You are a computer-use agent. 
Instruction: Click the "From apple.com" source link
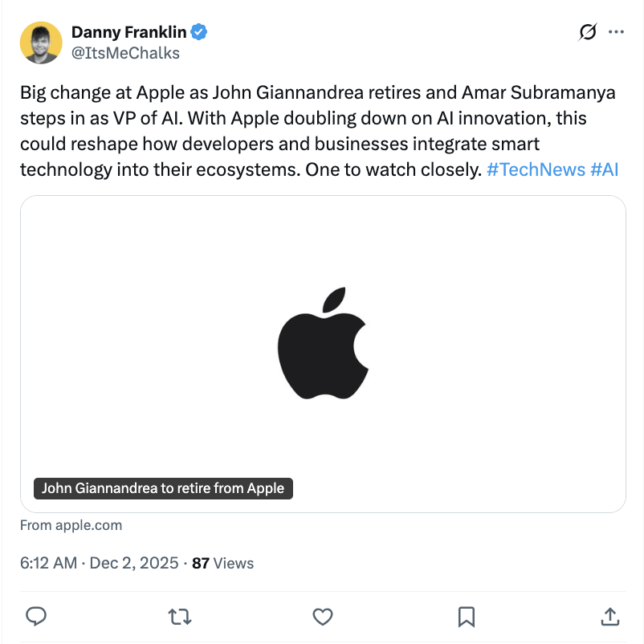71,525
